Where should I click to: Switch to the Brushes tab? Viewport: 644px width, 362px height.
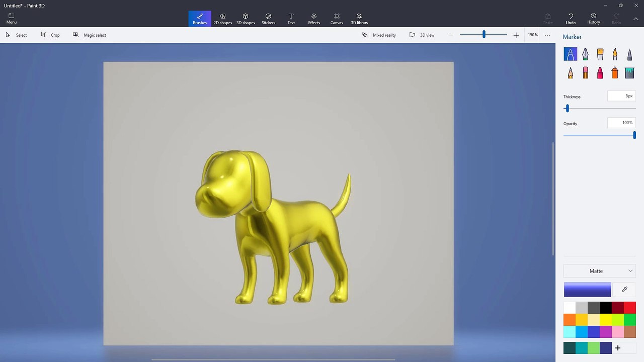[x=200, y=19]
